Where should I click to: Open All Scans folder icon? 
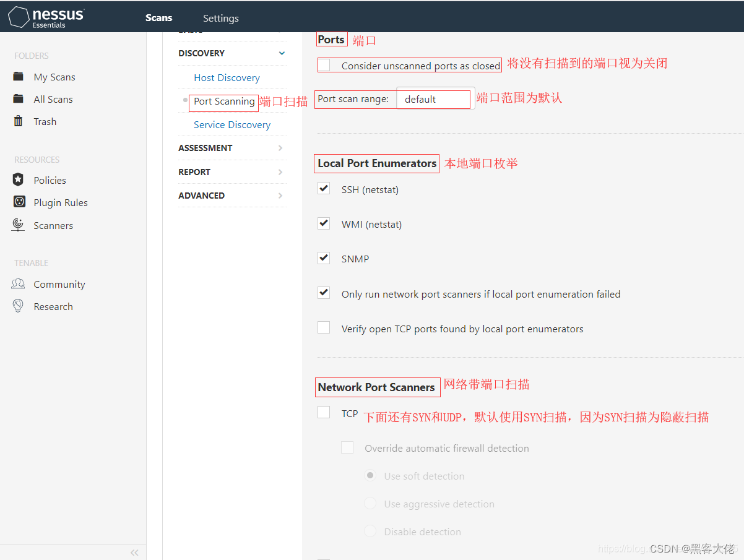19,99
